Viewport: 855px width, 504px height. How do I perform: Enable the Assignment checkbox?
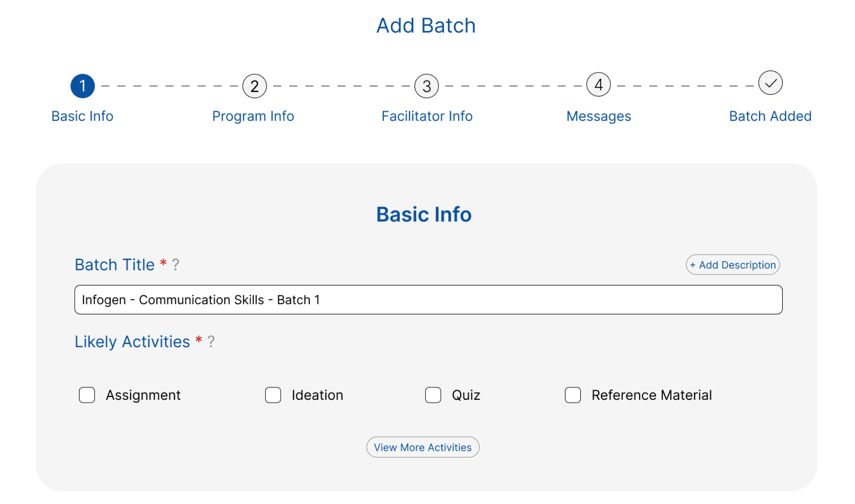click(87, 395)
